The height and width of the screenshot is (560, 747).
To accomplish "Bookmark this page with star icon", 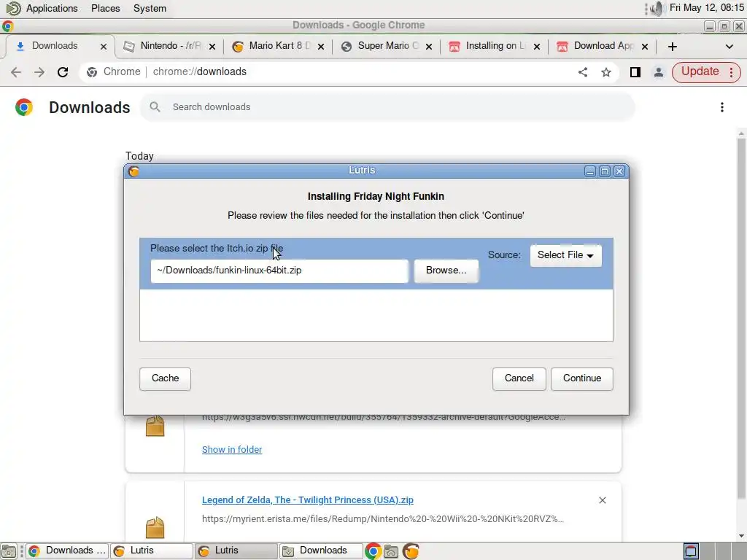I will click(606, 72).
